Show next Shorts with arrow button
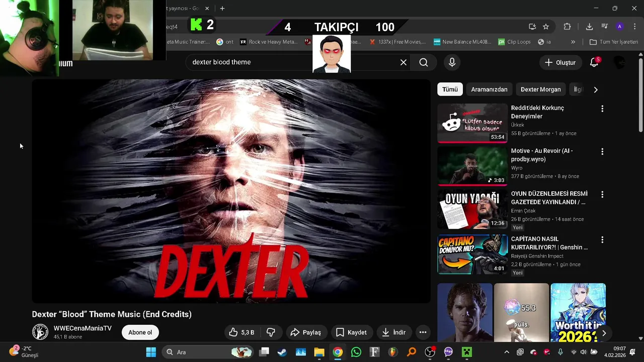This screenshot has width=644, height=362. tap(604, 333)
